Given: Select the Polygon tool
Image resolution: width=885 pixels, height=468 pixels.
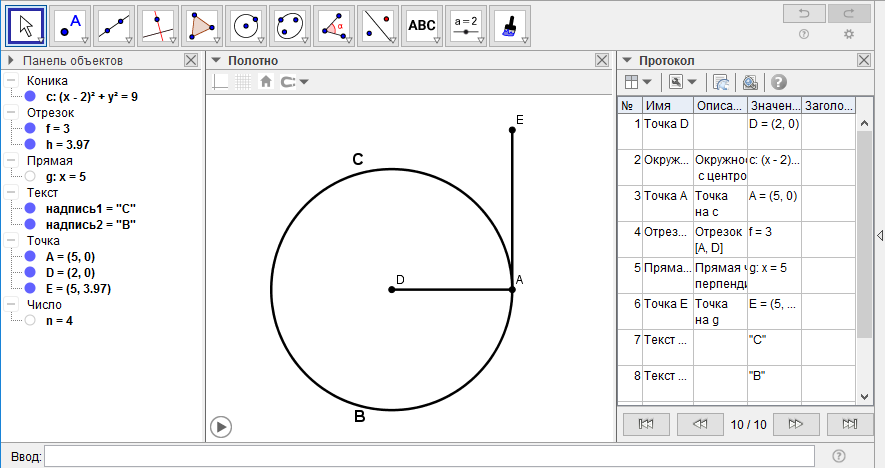Looking at the screenshot, I should tap(201, 26).
